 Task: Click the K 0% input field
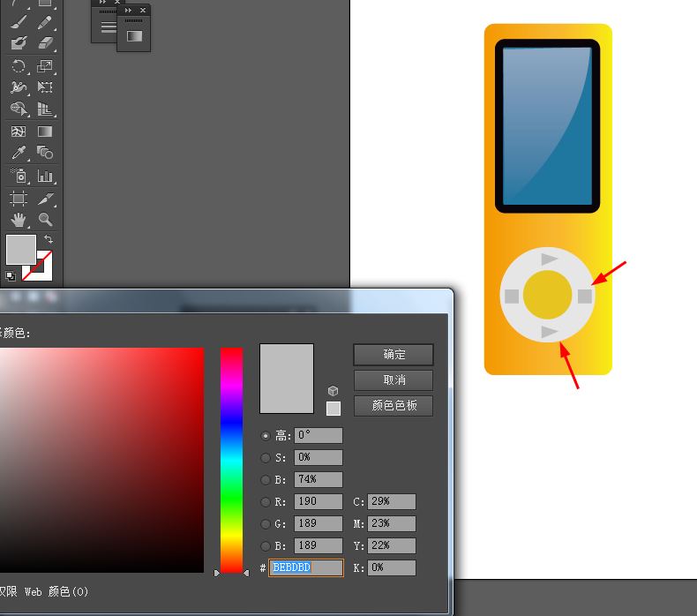[x=392, y=568]
